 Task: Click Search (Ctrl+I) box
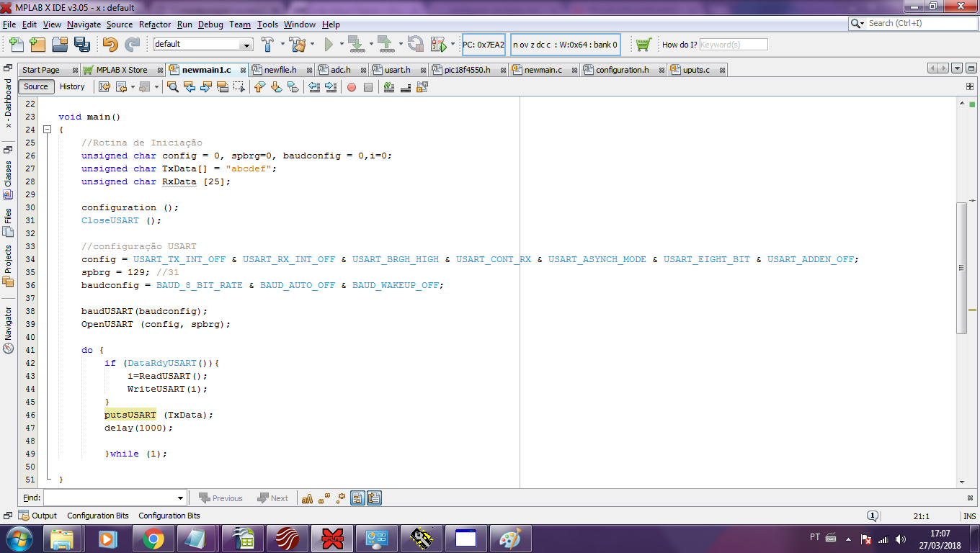coord(914,24)
